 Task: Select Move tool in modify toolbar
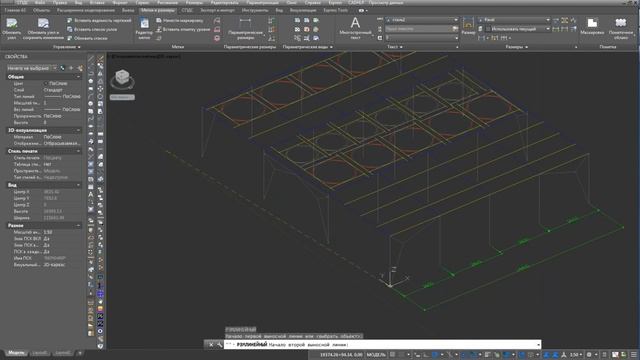tap(100, 89)
